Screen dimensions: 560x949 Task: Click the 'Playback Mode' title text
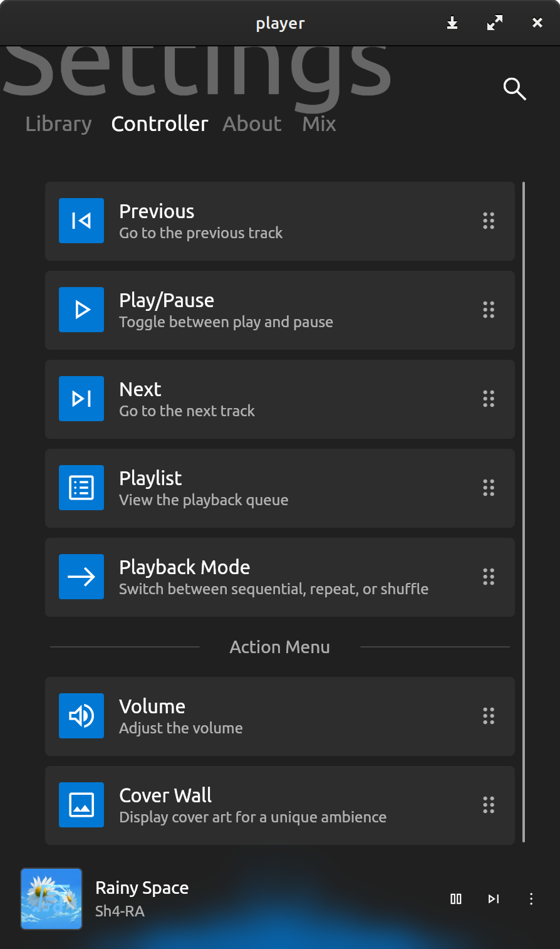click(x=185, y=567)
